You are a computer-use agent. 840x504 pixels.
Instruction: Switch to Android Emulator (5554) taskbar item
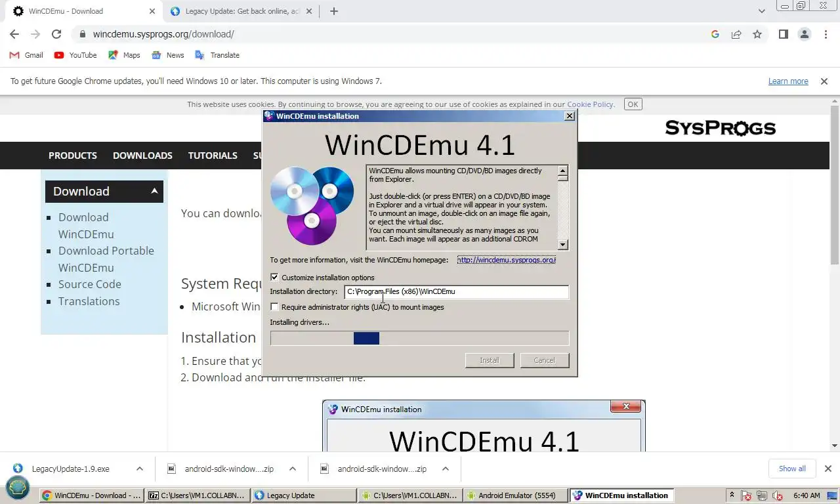(x=516, y=495)
